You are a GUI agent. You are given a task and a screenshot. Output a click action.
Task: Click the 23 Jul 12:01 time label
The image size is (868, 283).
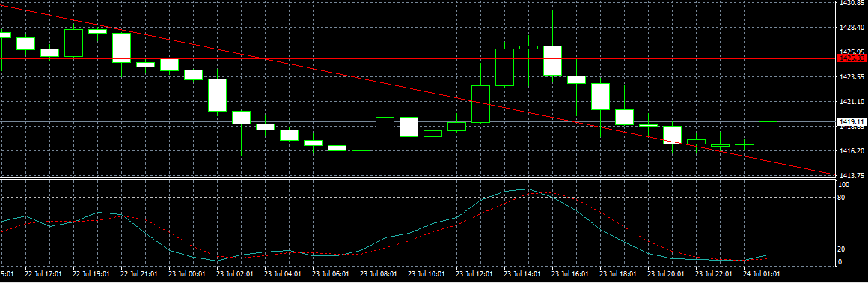pyautogui.click(x=474, y=273)
